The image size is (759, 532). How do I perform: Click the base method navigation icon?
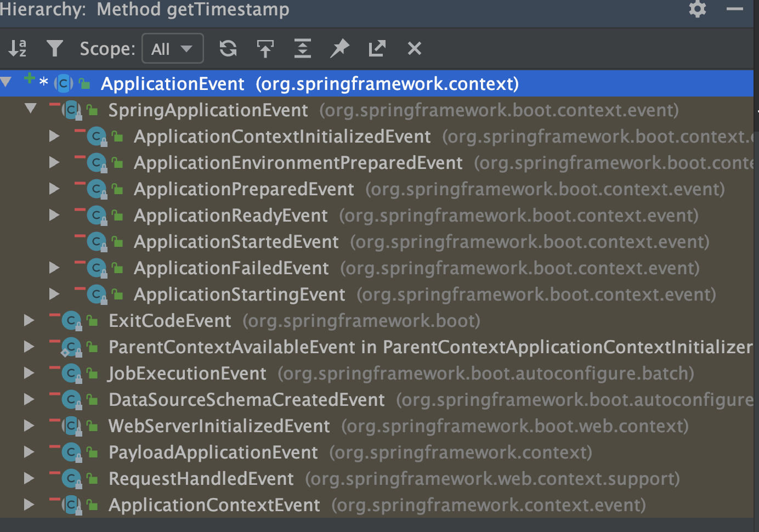[265, 48]
